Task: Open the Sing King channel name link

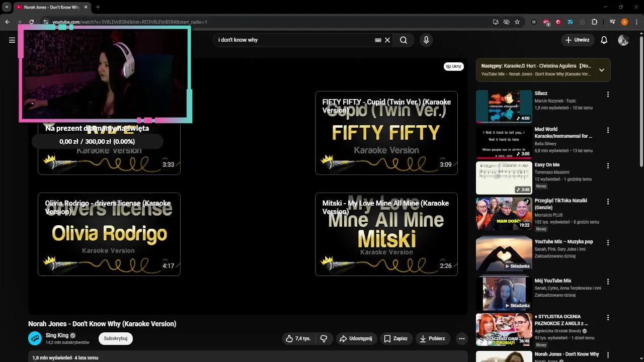Action: [57, 335]
